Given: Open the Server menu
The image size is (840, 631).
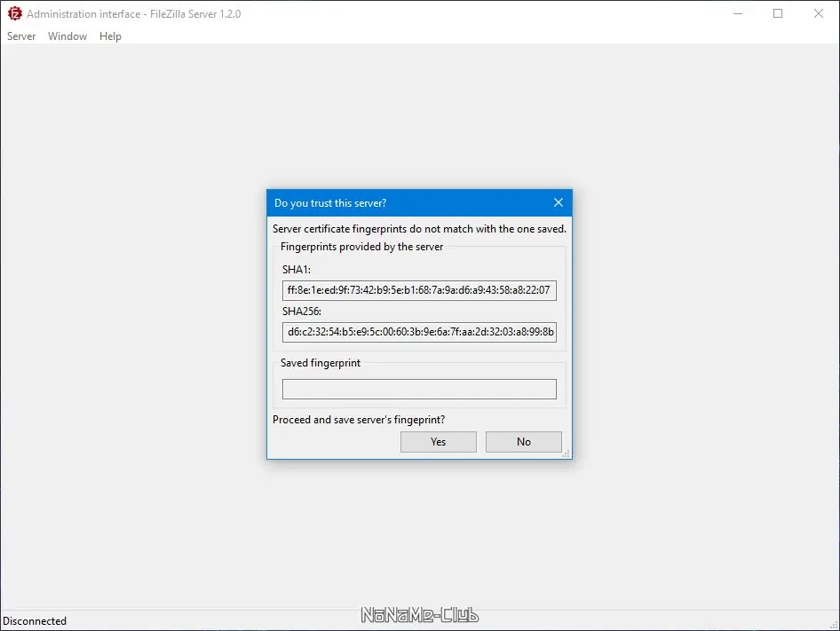Looking at the screenshot, I should [x=21, y=35].
